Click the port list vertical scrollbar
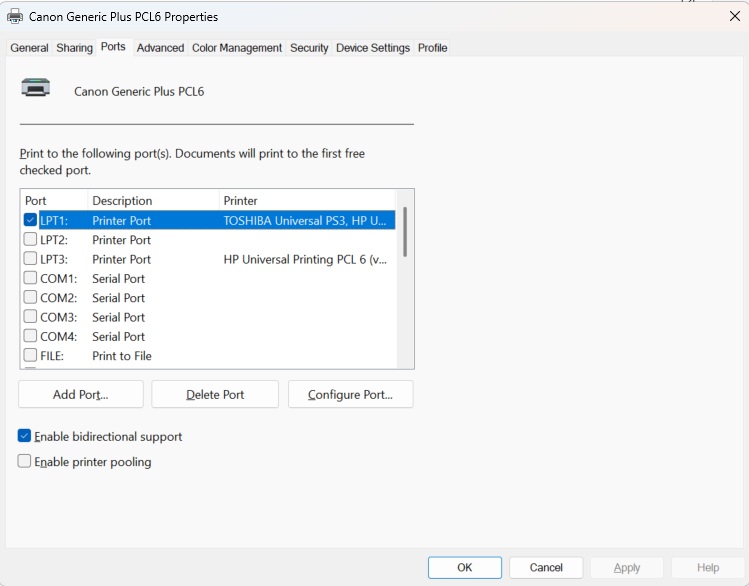Image resolution: width=749 pixels, height=586 pixels. (405, 232)
